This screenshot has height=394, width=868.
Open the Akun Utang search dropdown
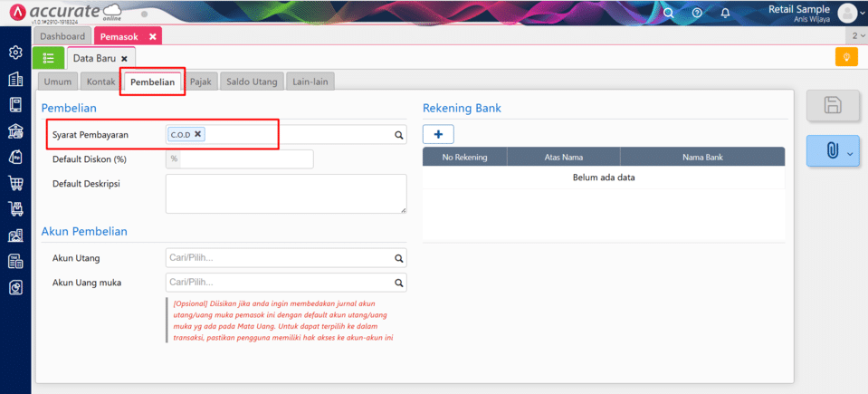tap(398, 258)
